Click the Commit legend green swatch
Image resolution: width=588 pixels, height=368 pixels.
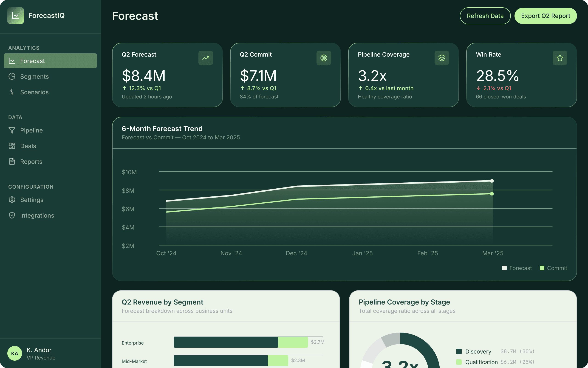click(x=542, y=268)
